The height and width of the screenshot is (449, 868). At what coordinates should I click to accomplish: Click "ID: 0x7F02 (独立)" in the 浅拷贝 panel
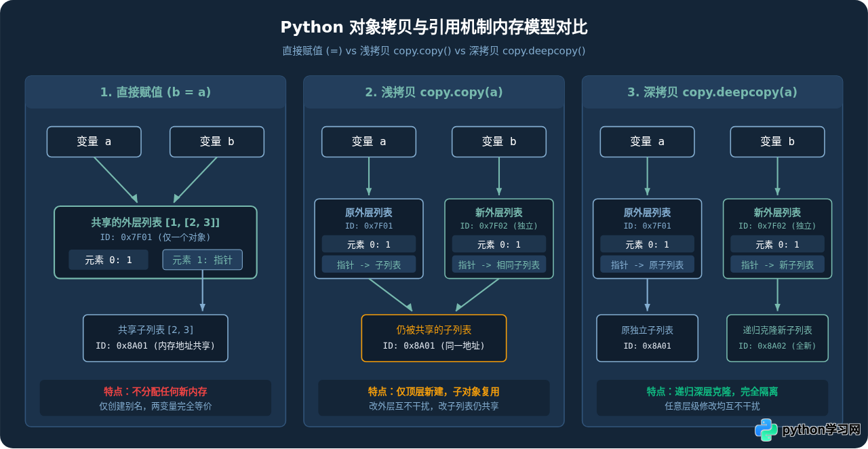499,226
